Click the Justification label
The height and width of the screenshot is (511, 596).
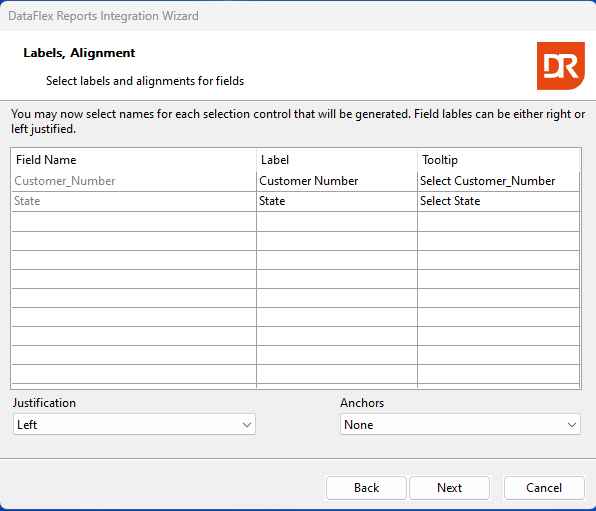44,403
